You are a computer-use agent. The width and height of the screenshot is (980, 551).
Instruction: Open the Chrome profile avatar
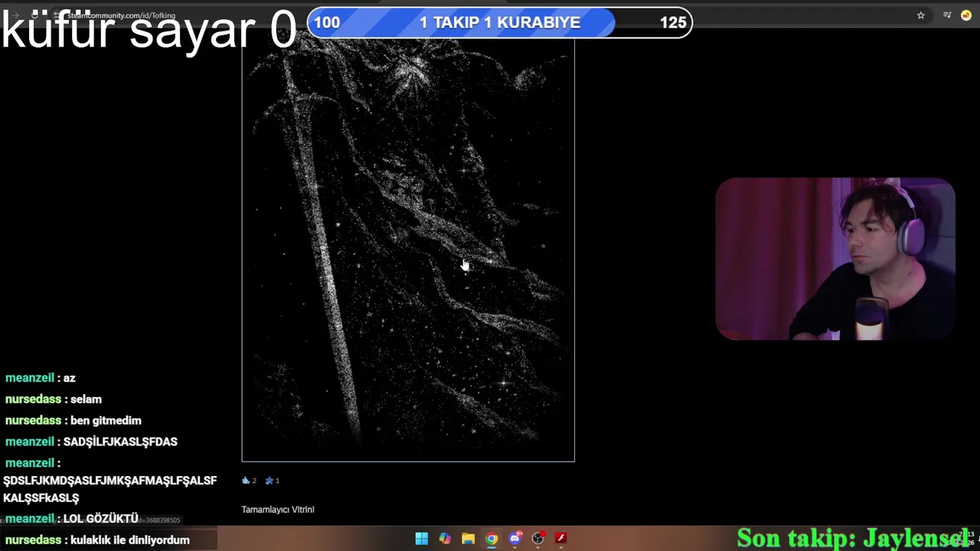tap(966, 15)
